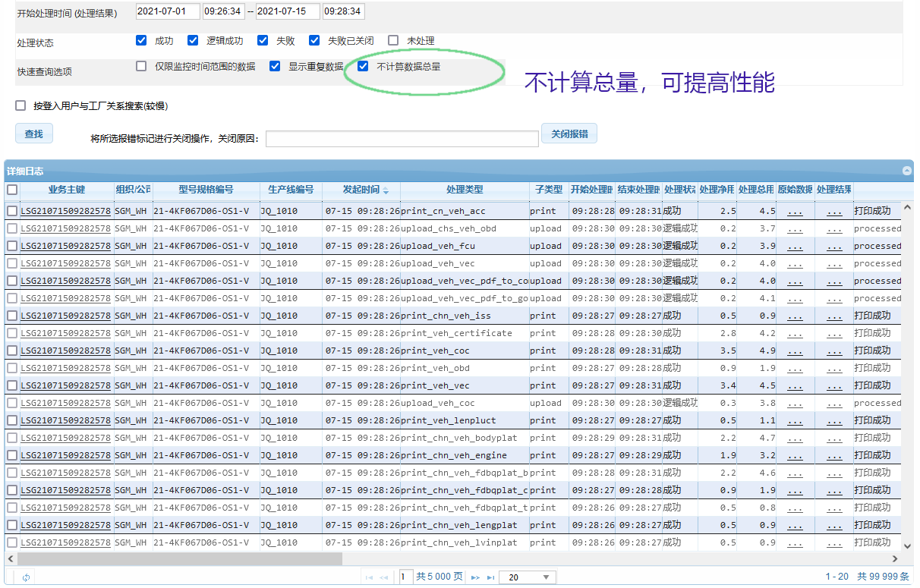The image size is (920, 588).
Task: Go to the previous page of results
Action: pos(384,577)
